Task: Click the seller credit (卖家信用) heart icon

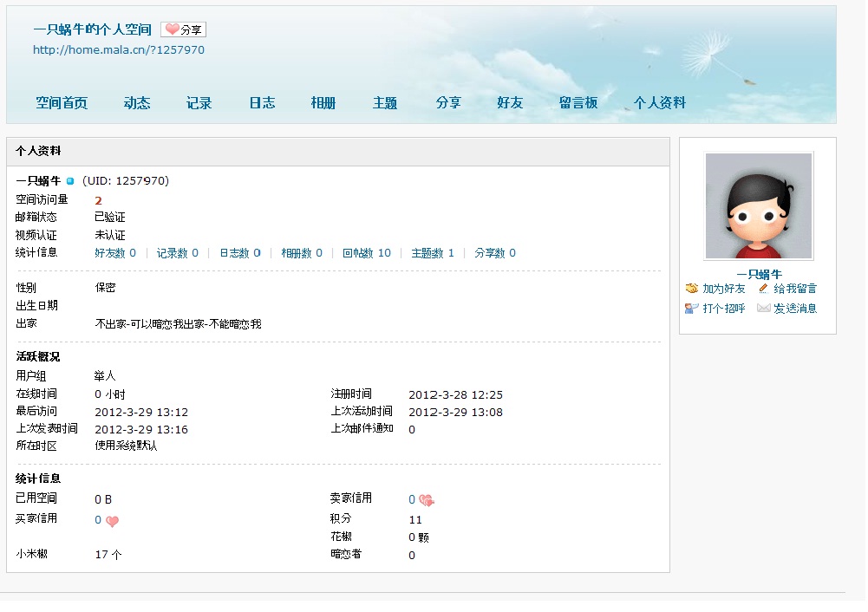Action: click(x=427, y=500)
